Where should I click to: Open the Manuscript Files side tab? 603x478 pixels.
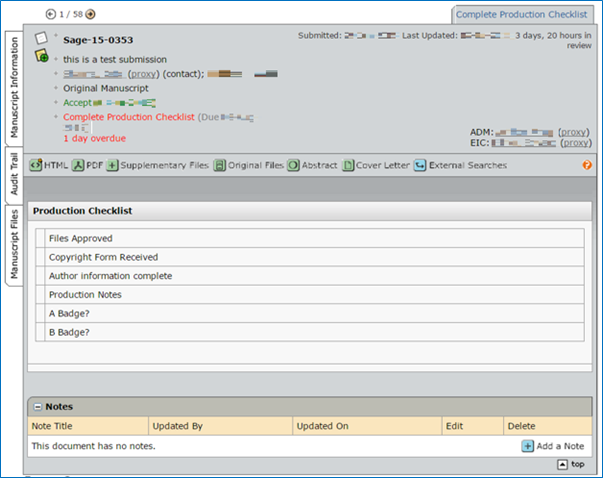pyautogui.click(x=14, y=243)
